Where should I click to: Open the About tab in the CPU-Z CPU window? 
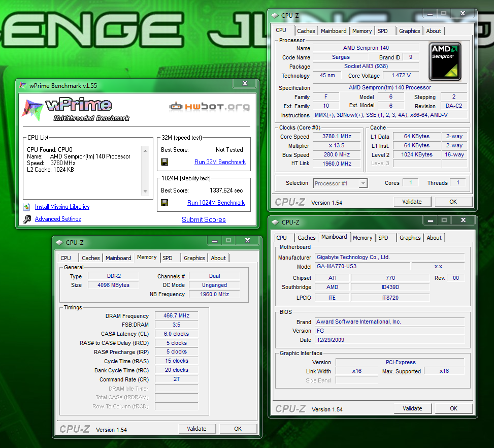coord(434,31)
